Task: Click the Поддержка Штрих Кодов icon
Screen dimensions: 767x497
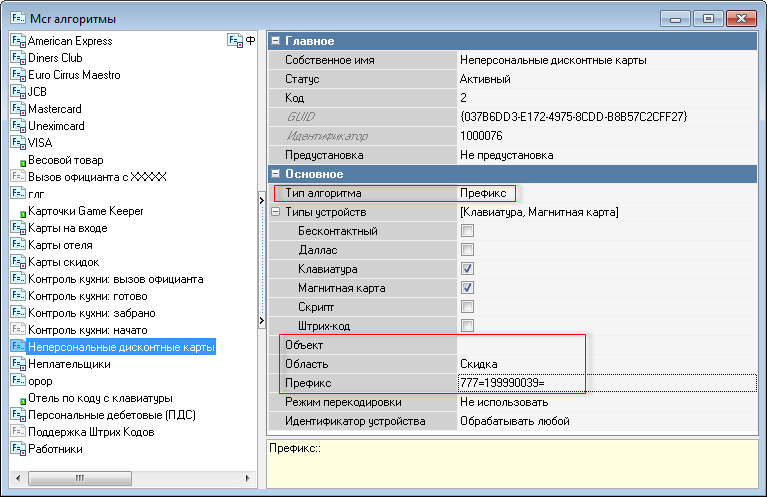Action: pos(17,432)
